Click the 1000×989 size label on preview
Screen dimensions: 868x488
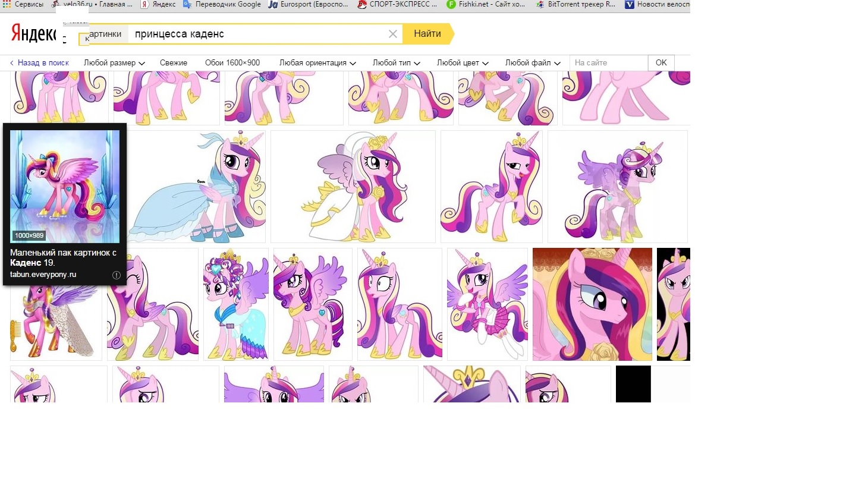(x=29, y=235)
